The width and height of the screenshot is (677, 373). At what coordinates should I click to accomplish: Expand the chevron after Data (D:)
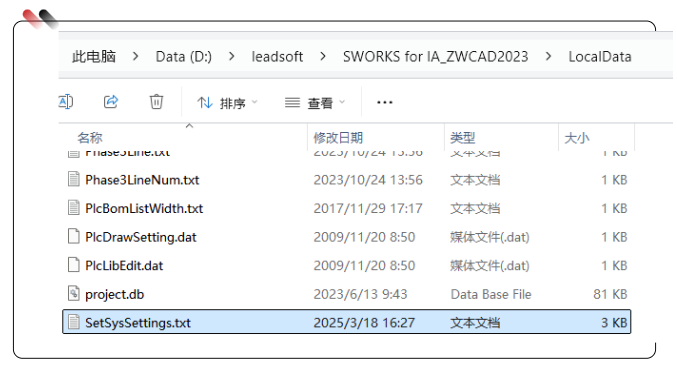coord(232,56)
